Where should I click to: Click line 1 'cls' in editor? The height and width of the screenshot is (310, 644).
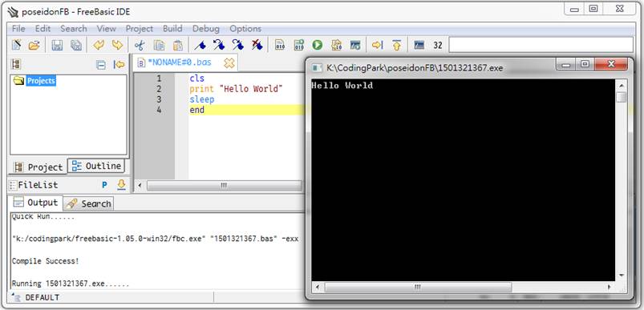(196, 79)
